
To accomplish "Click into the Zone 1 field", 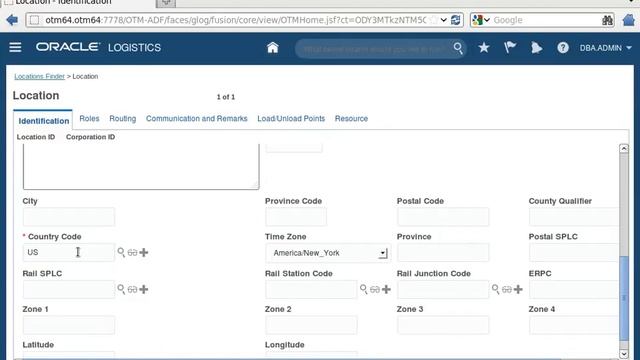I will [69, 325].
